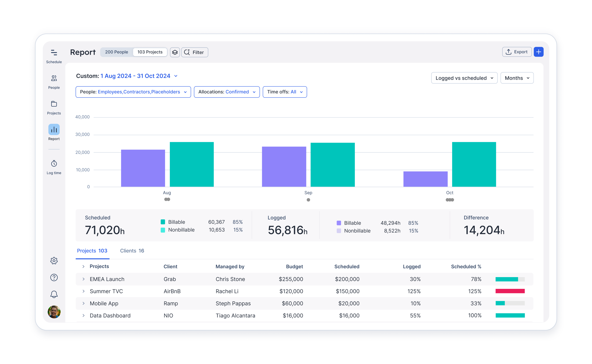The height and width of the screenshot is (364, 592).
Task: Open the Log time stopwatch
Action: coord(54,164)
